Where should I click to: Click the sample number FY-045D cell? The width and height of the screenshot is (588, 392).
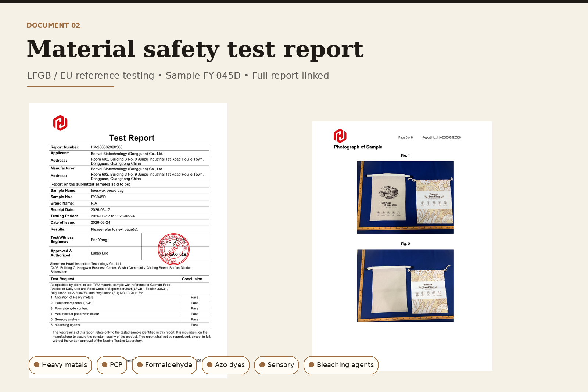149,197
